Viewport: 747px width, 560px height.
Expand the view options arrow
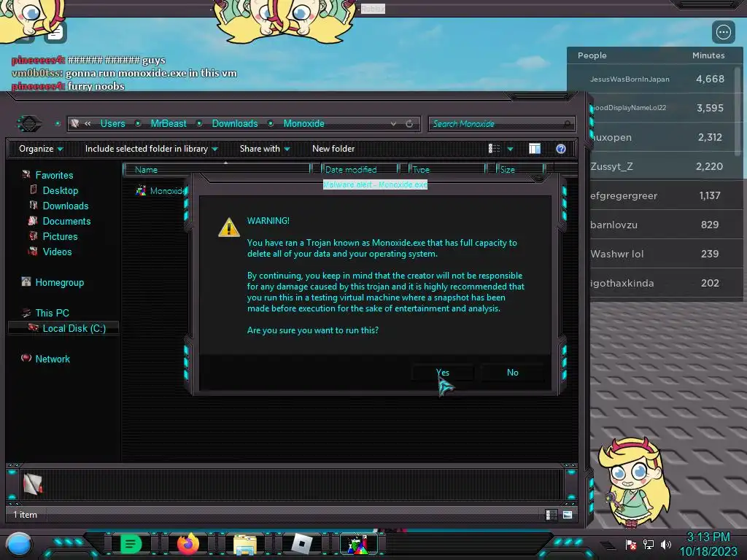[510, 149]
